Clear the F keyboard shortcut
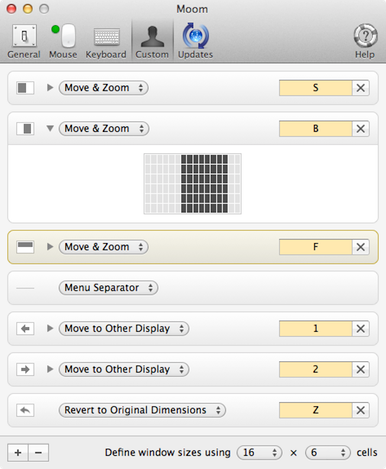Viewport: 386px width, 469px height. [x=361, y=247]
